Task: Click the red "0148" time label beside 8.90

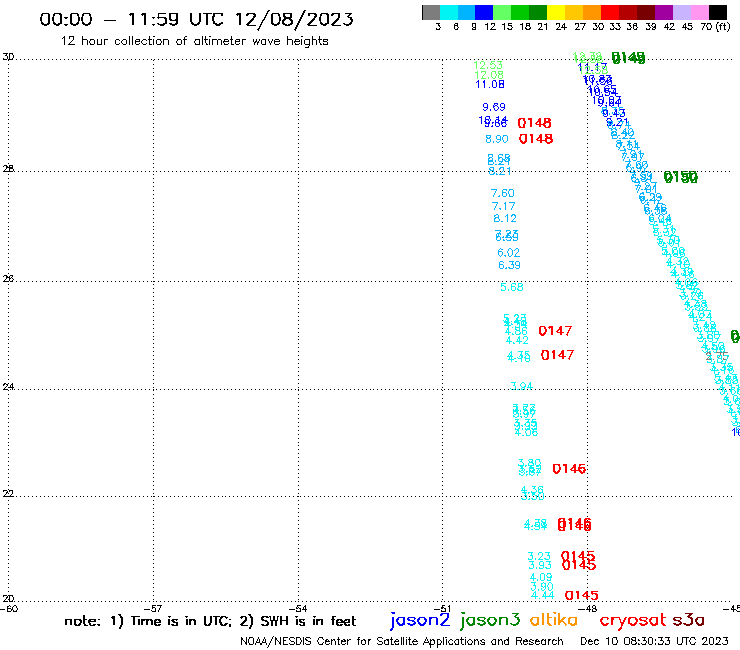Action: (x=536, y=139)
